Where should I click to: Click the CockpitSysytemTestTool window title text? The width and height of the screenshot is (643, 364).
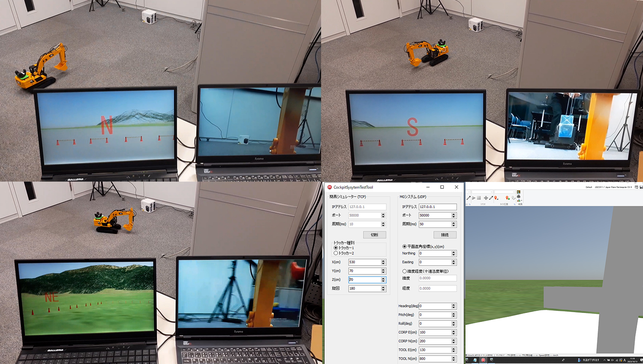(353, 187)
